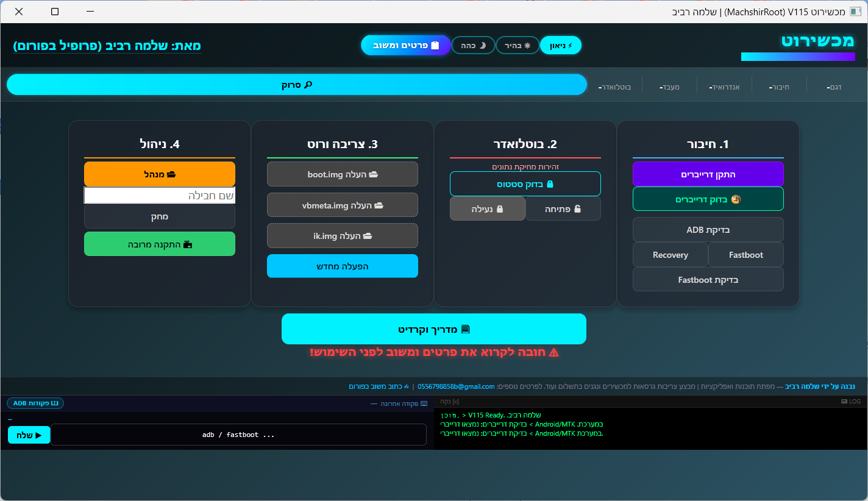Open the 'מדריך וקרדיט' guide and credits button
This screenshot has height=501, width=868.
click(x=433, y=329)
